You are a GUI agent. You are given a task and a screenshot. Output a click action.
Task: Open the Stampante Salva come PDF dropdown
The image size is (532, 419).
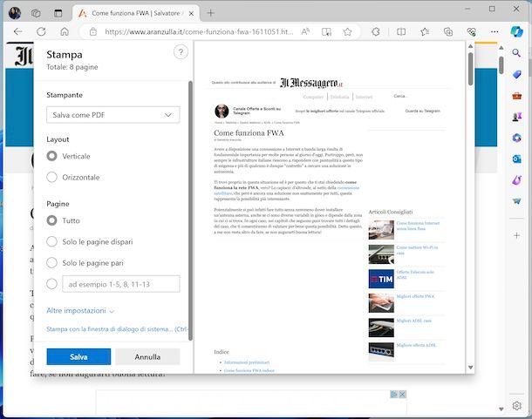113,115
